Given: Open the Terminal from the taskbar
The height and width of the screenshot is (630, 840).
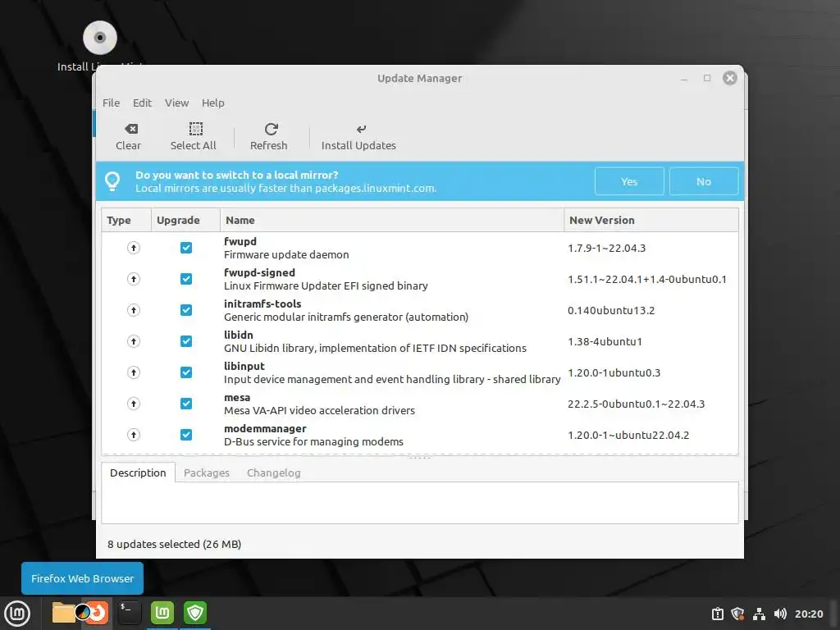Looking at the screenshot, I should (x=129, y=612).
